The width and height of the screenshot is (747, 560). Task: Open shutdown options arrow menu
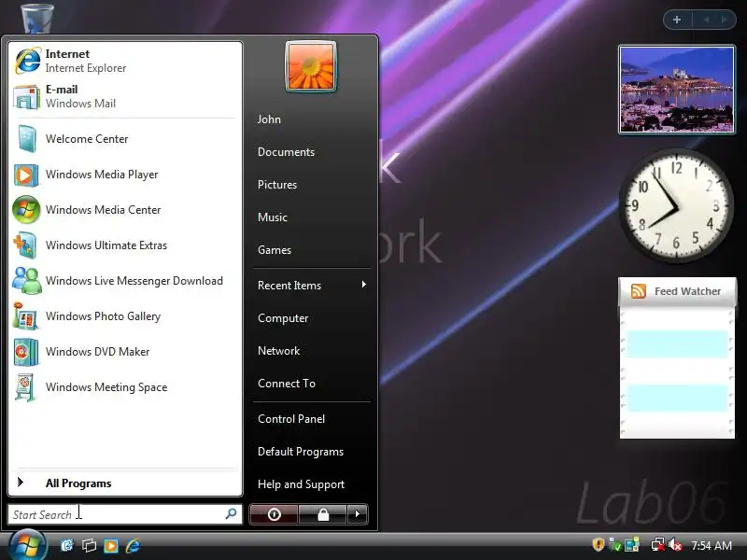point(358,514)
